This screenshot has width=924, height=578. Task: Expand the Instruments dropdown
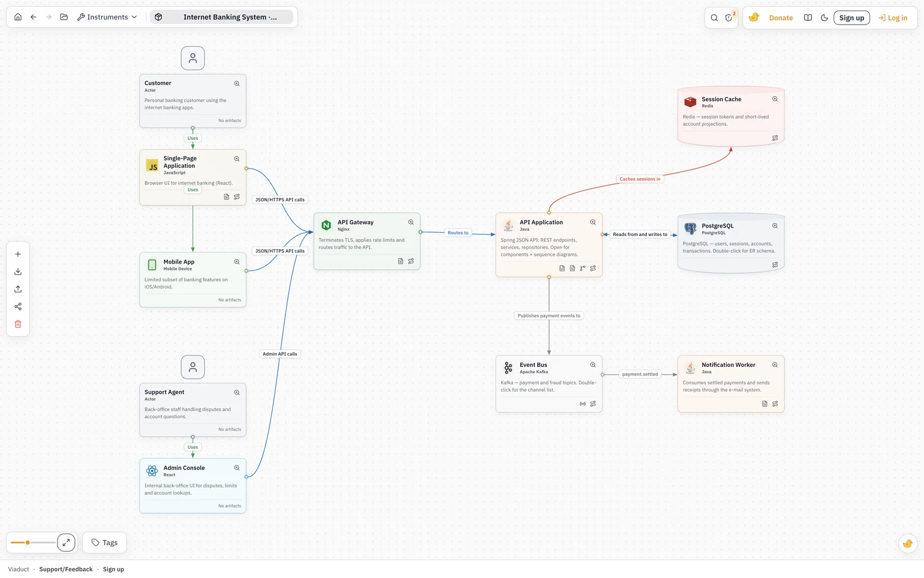(x=107, y=17)
